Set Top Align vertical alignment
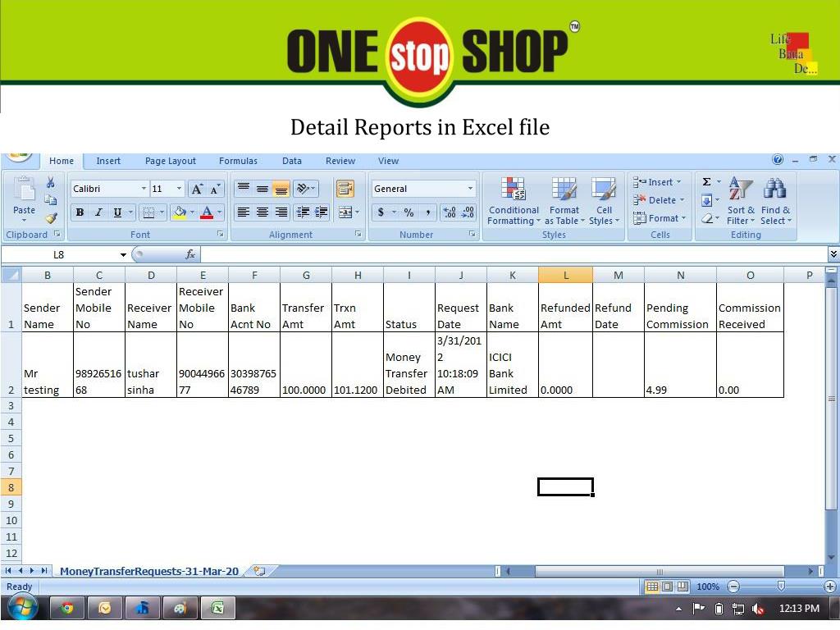 [243, 188]
